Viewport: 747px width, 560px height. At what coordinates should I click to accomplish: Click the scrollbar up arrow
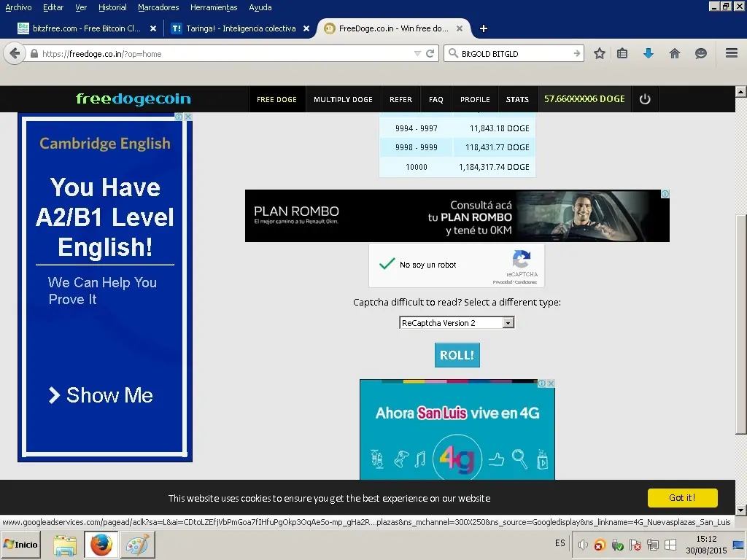pyautogui.click(x=741, y=92)
